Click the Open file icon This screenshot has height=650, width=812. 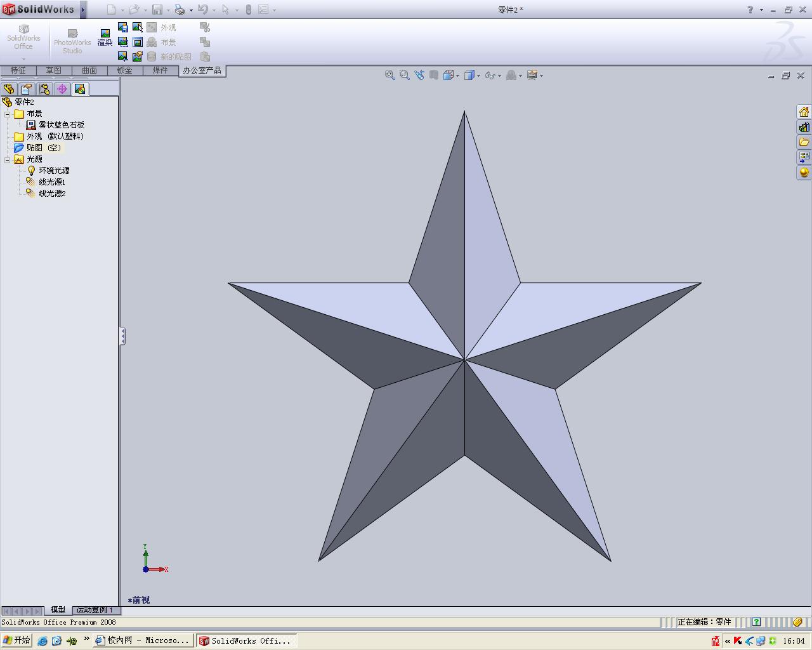pyautogui.click(x=134, y=10)
